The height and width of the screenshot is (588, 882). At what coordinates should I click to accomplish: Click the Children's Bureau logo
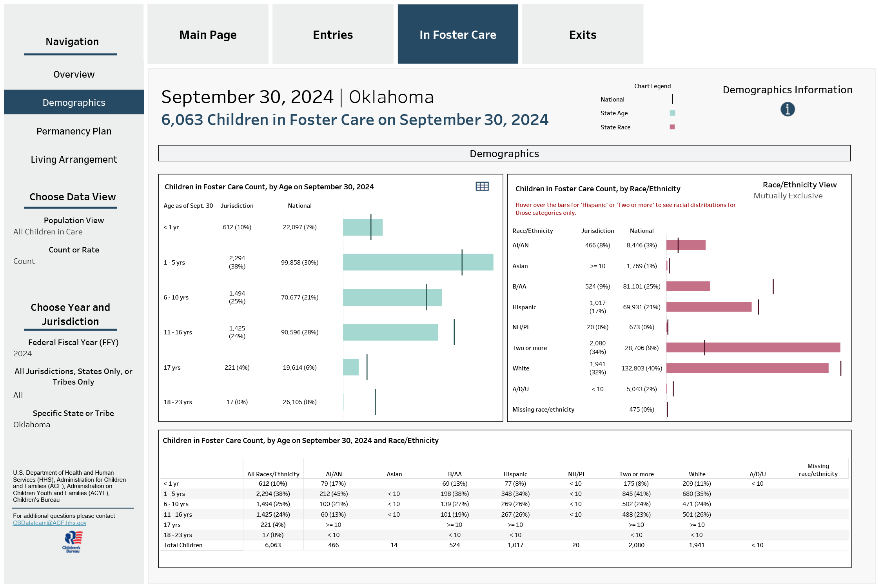(73, 542)
